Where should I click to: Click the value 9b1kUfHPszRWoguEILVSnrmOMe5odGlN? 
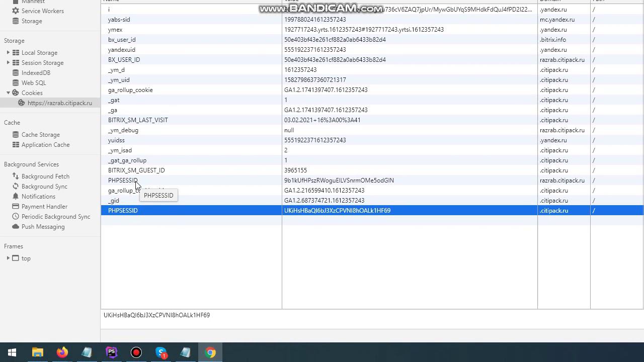click(x=339, y=180)
